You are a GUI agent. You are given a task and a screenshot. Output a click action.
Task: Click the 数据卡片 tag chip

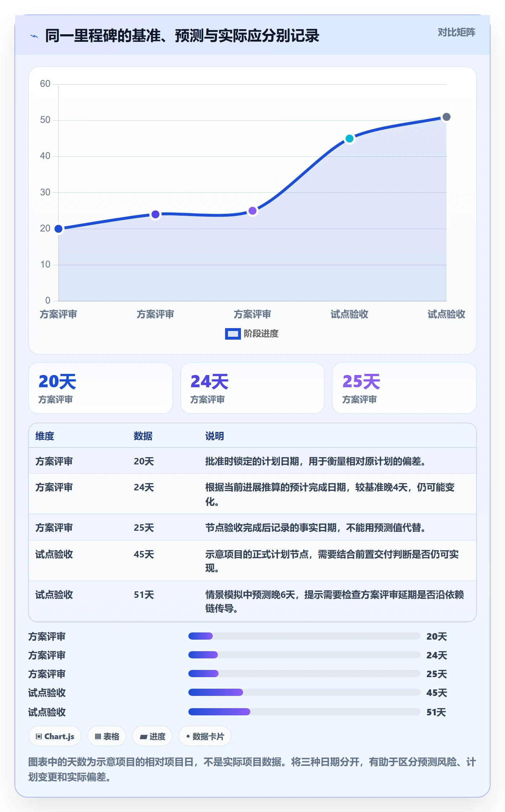coord(205,736)
